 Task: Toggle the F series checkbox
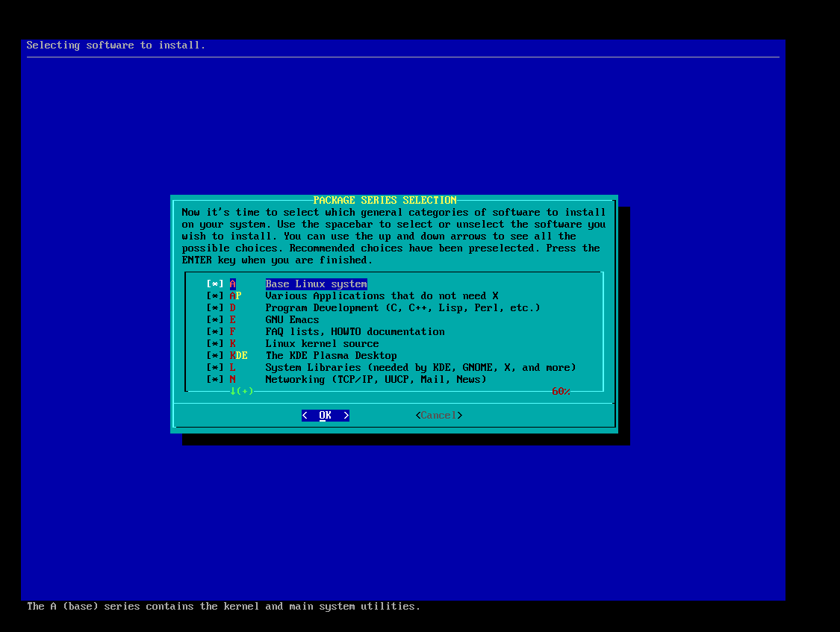pyautogui.click(x=215, y=332)
